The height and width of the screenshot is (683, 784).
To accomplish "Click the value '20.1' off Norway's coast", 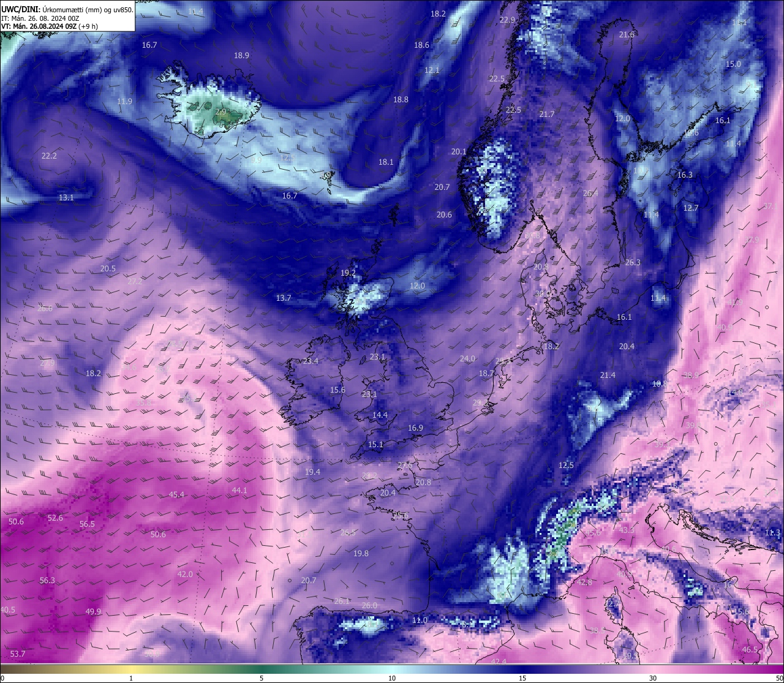I will point(459,151).
